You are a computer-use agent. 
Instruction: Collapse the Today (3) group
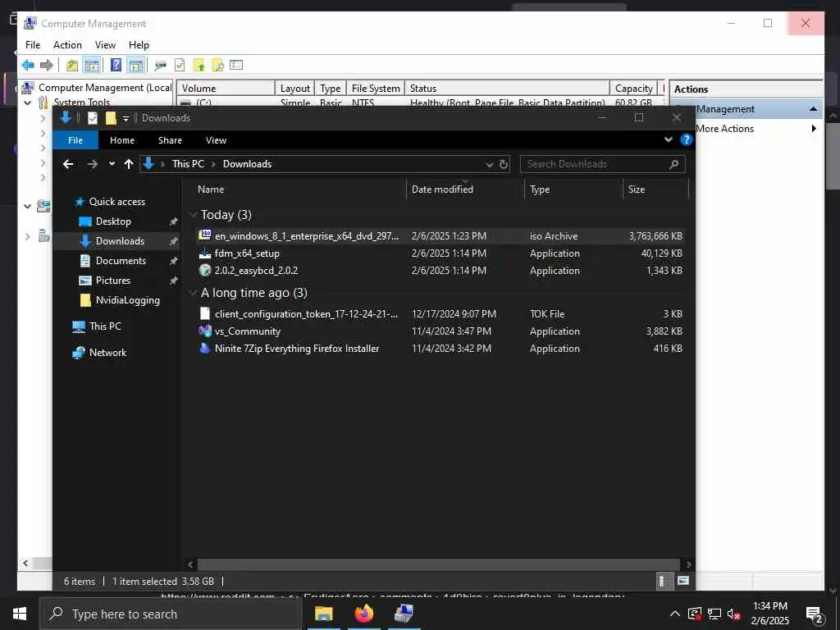tap(192, 215)
